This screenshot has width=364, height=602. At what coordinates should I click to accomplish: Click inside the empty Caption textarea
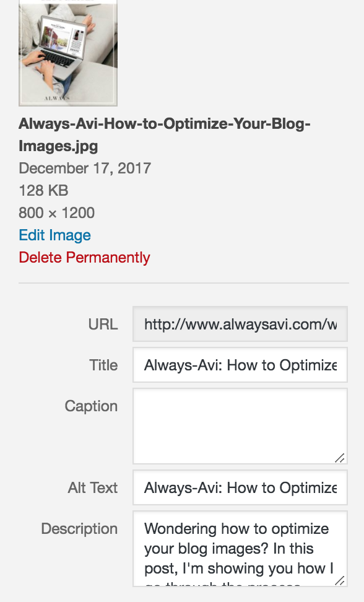pyautogui.click(x=240, y=426)
